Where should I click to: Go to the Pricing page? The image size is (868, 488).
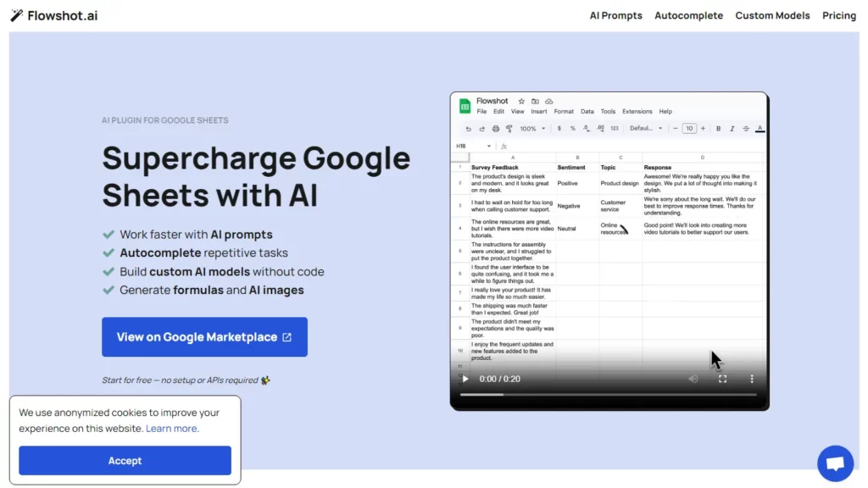tap(838, 15)
